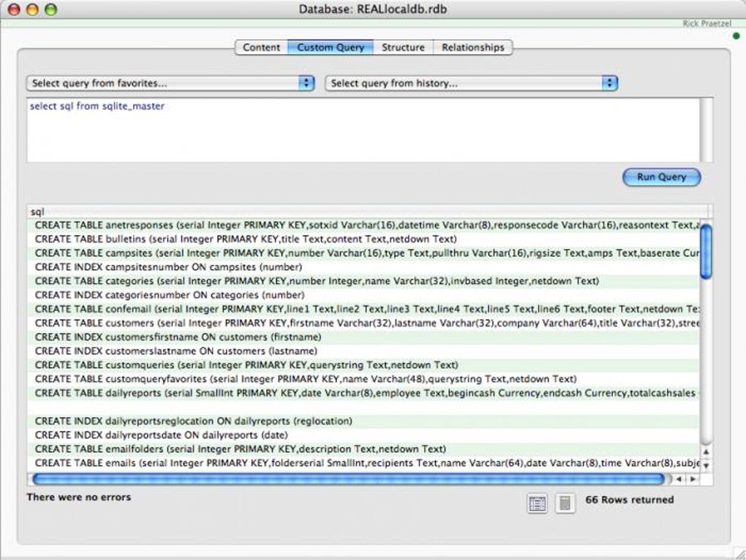The height and width of the screenshot is (560, 746).
Task: Click the scroll down arrow in results
Action: (x=706, y=466)
